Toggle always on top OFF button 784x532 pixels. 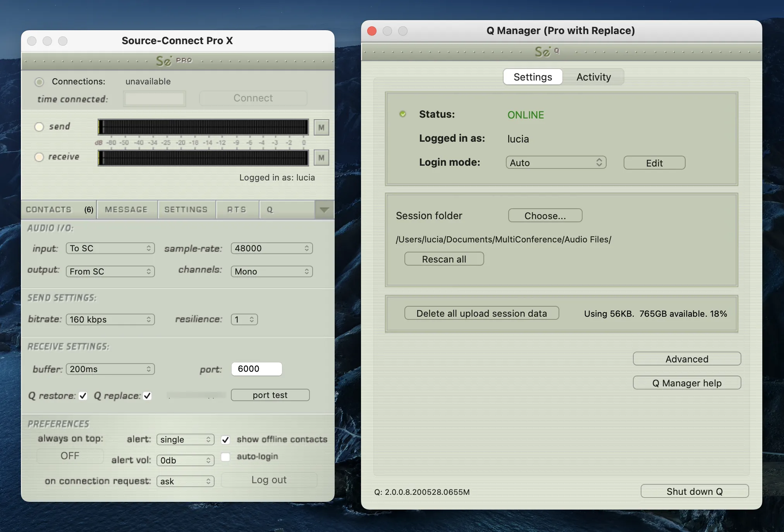click(70, 456)
